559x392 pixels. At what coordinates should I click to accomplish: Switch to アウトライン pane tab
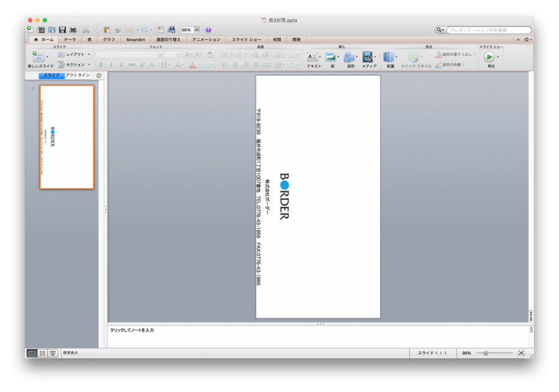(78, 75)
